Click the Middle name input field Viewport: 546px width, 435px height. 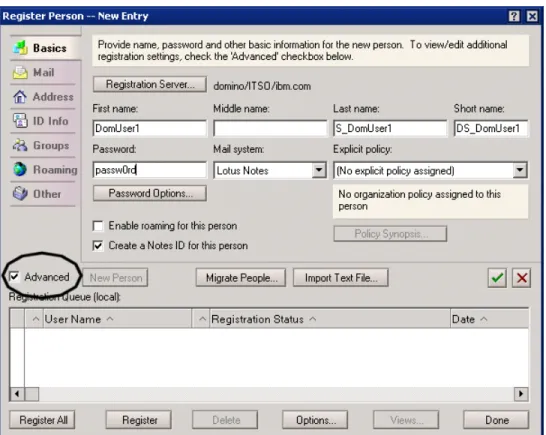(270, 129)
